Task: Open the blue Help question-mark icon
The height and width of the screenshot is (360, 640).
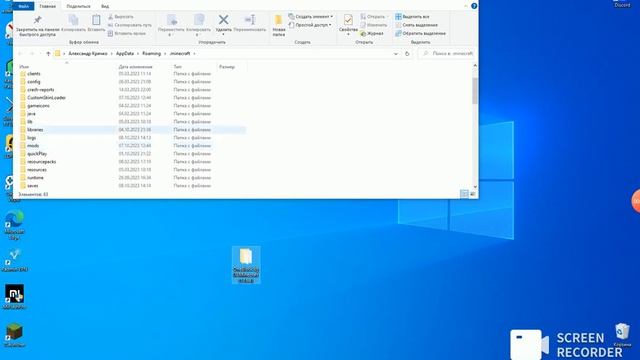Action: [474, 6]
